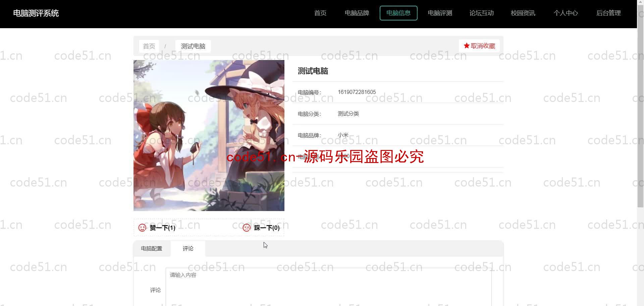Screen dimensions: 644x306
Task: Click the 评论 label beside the textarea
Action: [x=155, y=290]
